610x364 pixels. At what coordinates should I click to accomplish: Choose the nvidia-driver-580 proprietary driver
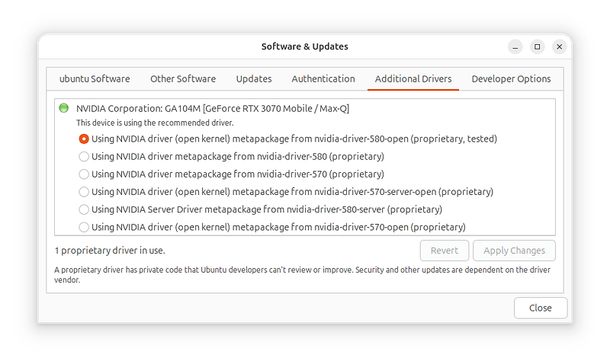[84, 157]
